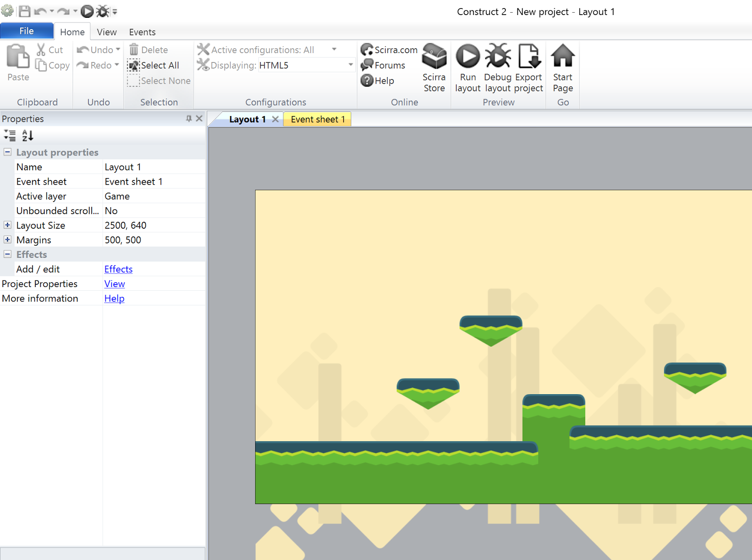Click the Debug layout bug button

pyautogui.click(x=498, y=68)
